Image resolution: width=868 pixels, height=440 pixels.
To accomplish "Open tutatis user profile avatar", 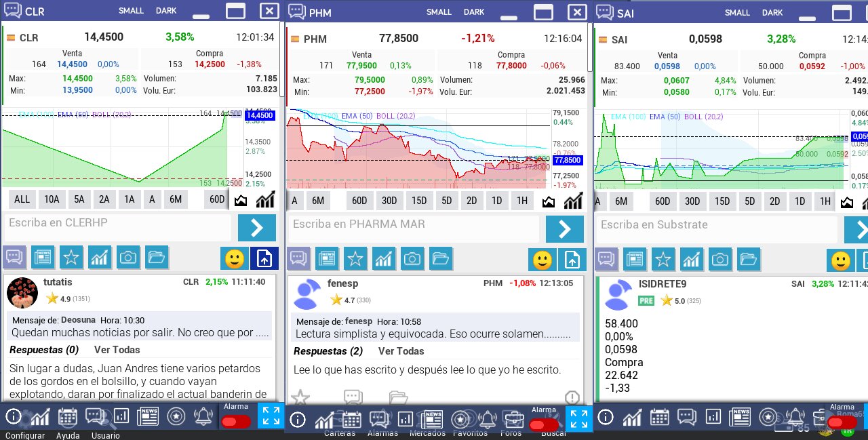I will (22, 293).
